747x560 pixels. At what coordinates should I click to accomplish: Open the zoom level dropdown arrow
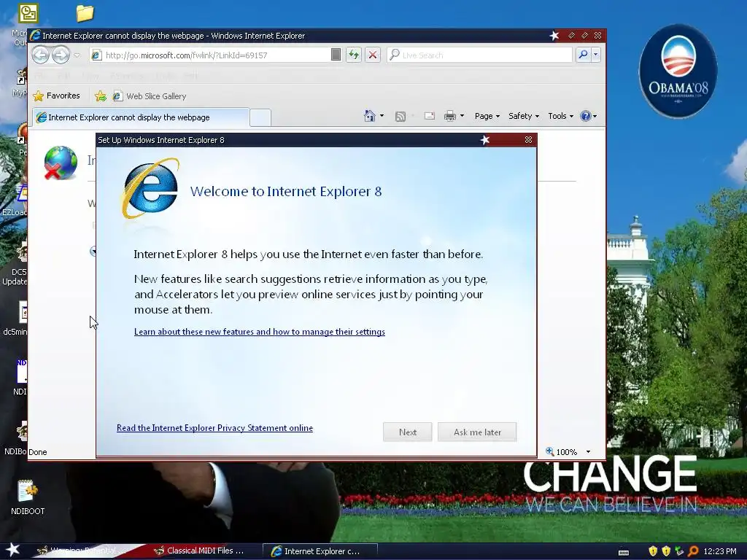click(588, 452)
